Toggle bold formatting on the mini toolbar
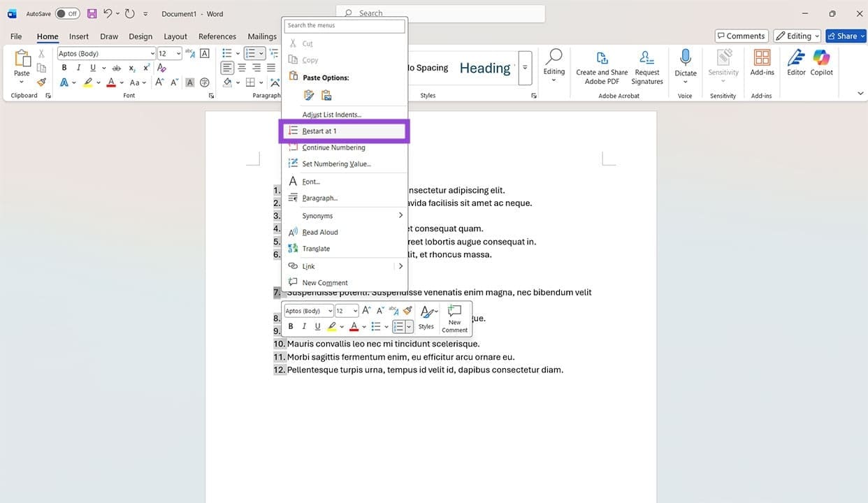868x503 pixels. (290, 326)
